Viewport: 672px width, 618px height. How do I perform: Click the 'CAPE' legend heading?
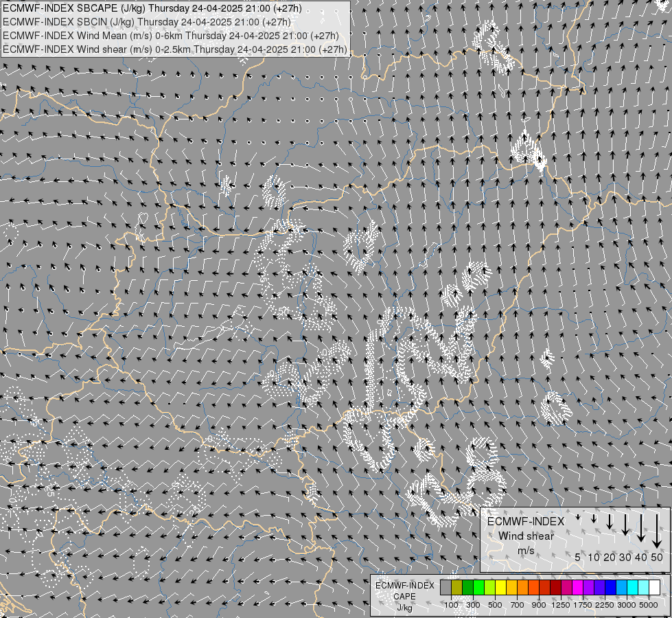tap(404, 597)
